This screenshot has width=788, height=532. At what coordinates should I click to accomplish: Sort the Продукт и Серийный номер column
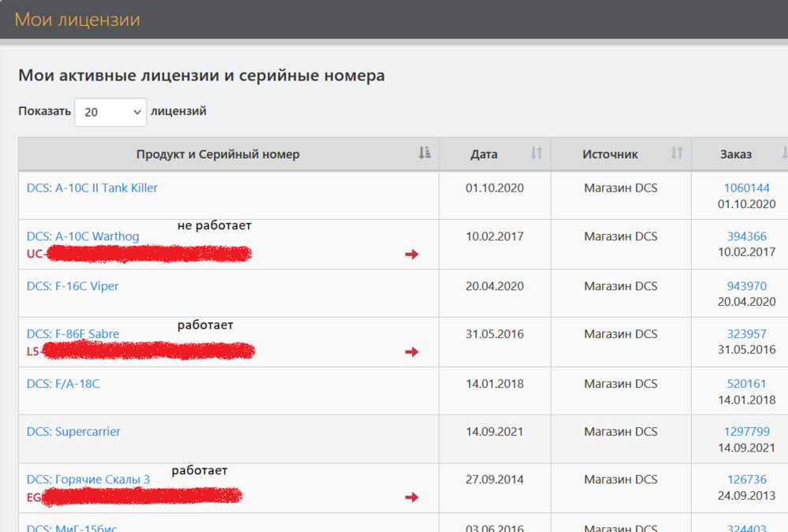tap(426, 154)
